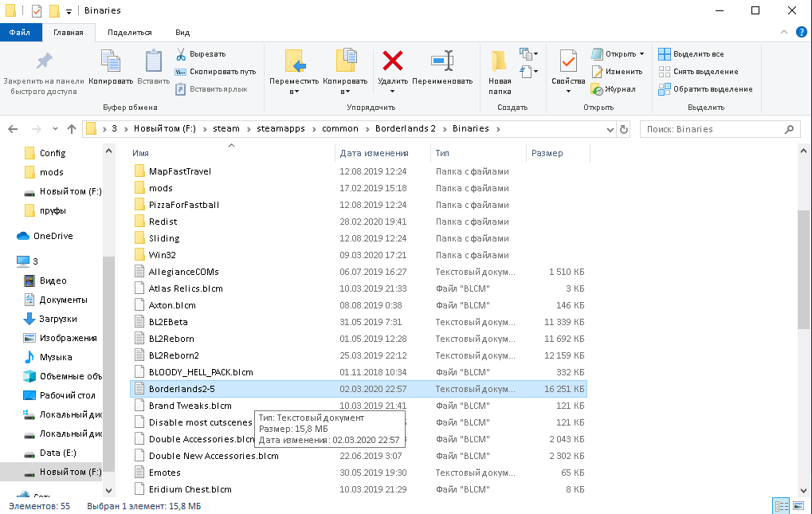Open Музыка in navigation pane
The image size is (812, 514).
(x=48, y=357)
